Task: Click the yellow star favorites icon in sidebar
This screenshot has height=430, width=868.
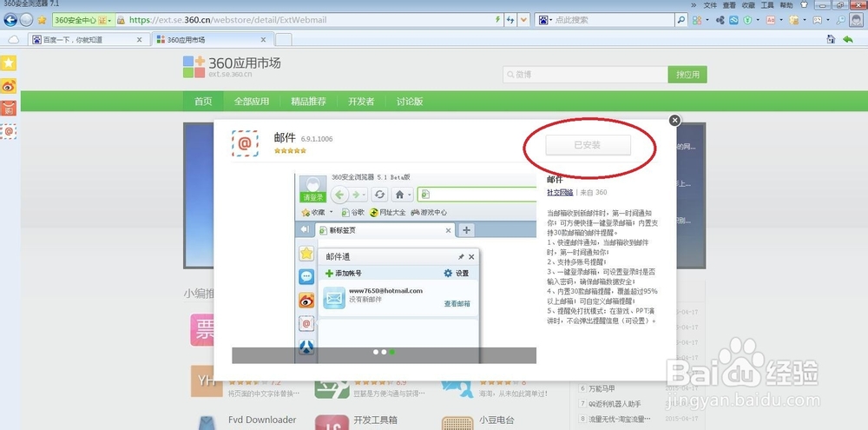Action: (9, 63)
